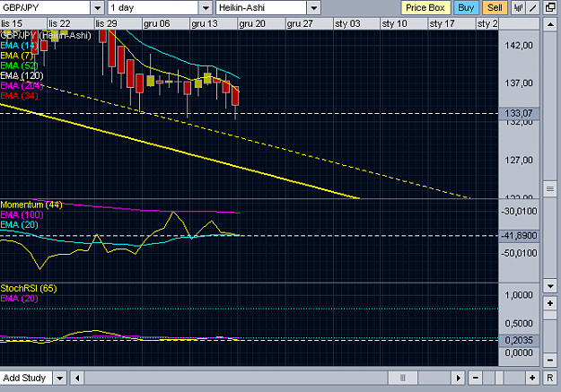Image resolution: width=561 pixels, height=392 pixels.
Task: Click the EMA (204) legend label
Action: coord(22,86)
